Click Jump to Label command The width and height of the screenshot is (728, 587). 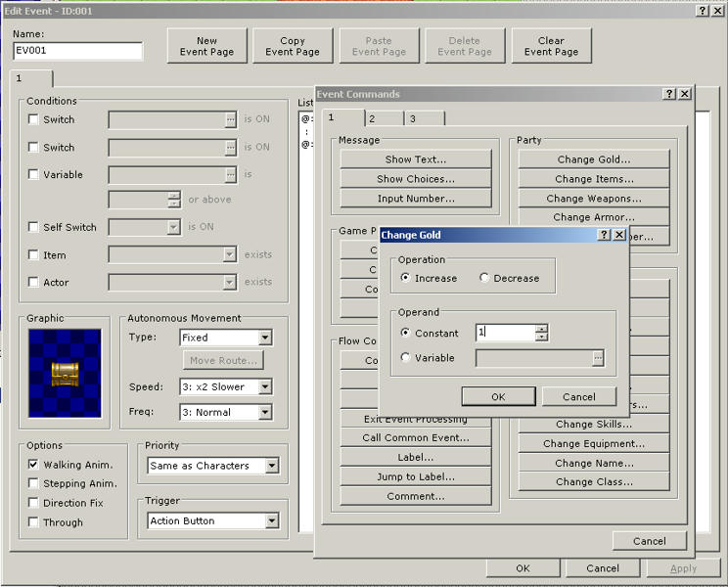click(416, 476)
